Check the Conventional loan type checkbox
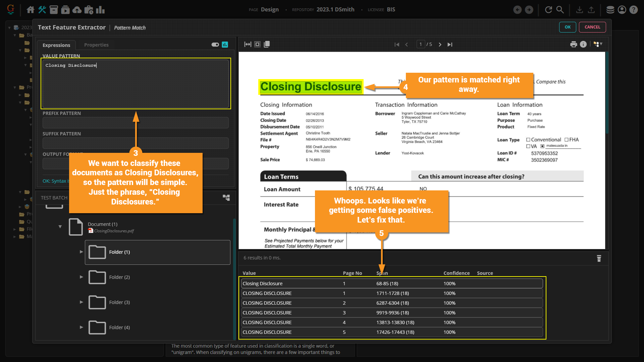Image resolution: width=644 pixels, height=362 pixels. (528, 140)
